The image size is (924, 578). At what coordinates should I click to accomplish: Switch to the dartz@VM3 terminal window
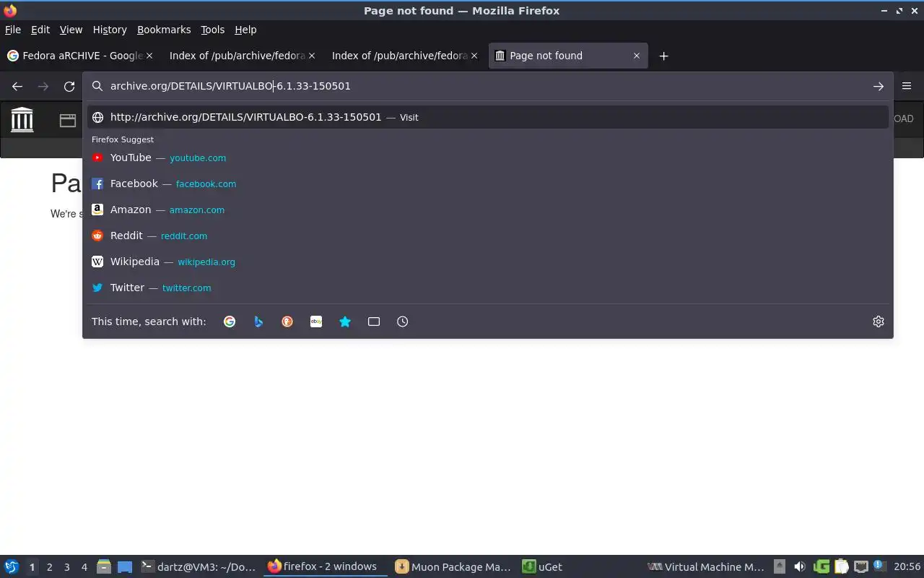tap(199, 567)
